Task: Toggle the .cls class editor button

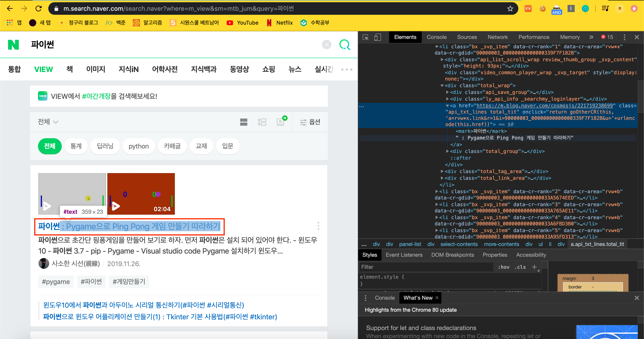Action: 520,267
